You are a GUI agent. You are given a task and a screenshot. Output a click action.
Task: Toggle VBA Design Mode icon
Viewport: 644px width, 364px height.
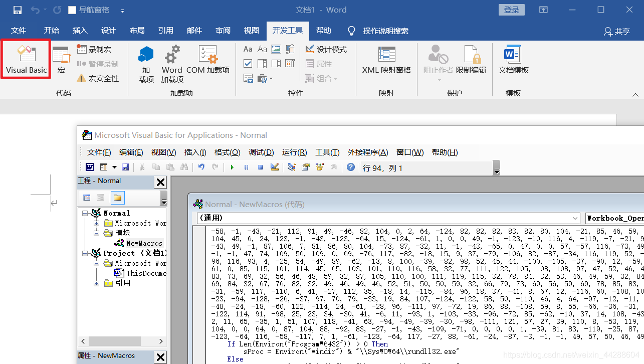(274, 167)
